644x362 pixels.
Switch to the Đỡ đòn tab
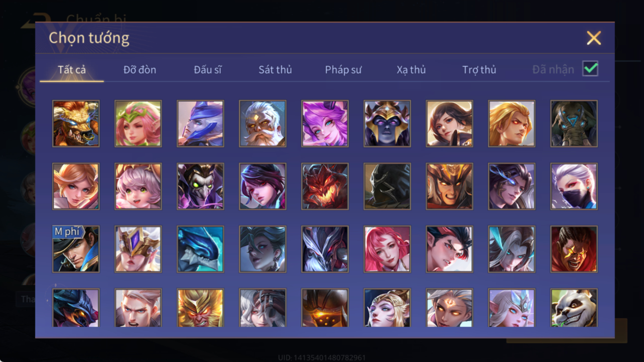140,70
